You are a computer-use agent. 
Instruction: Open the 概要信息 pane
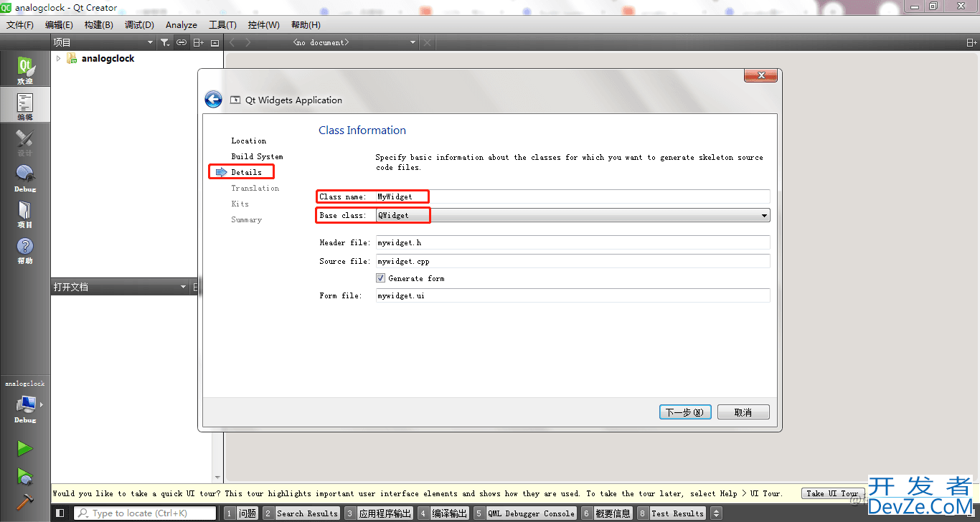tap(606, 513)
